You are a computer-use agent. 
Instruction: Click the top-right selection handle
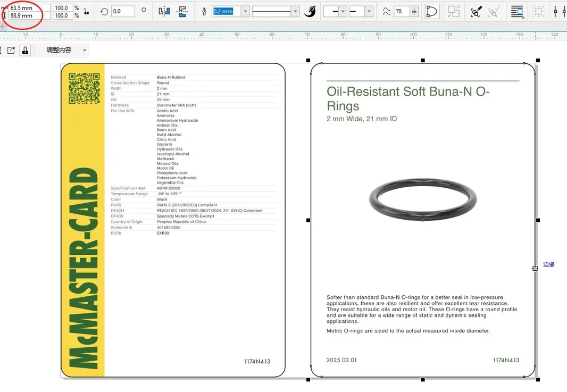[538, 61]
